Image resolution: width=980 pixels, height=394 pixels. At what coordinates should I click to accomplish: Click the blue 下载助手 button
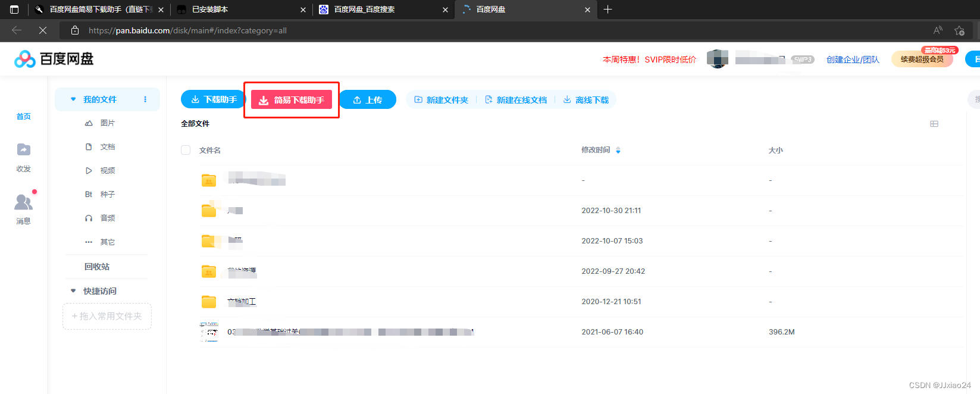[x=213, y=99]
